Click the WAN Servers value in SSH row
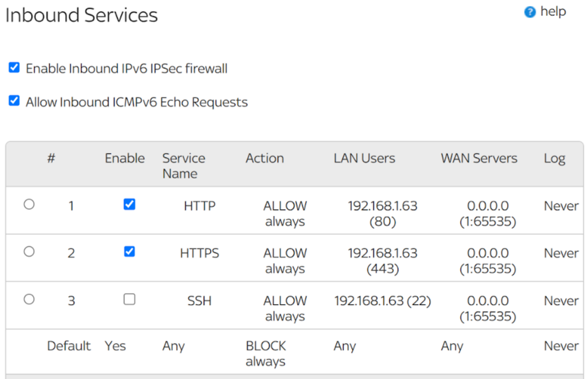The image size is (588, 379). [488, 308]
